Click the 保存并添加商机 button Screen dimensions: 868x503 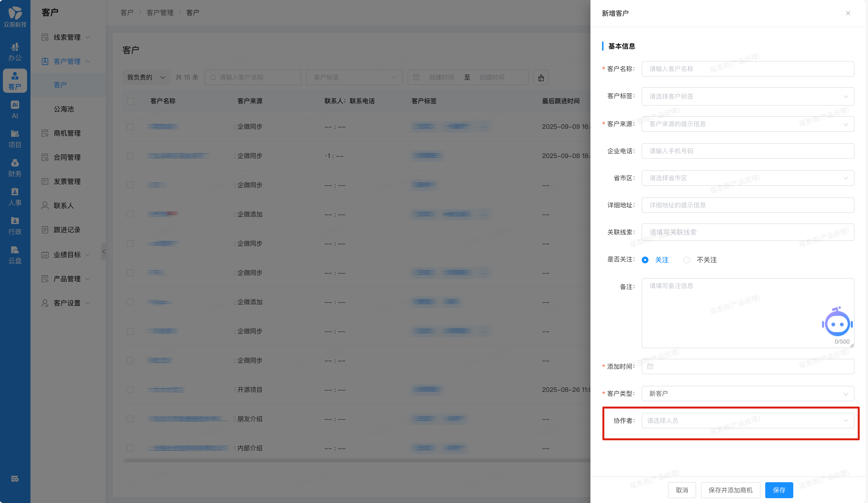tap(730, 490)
